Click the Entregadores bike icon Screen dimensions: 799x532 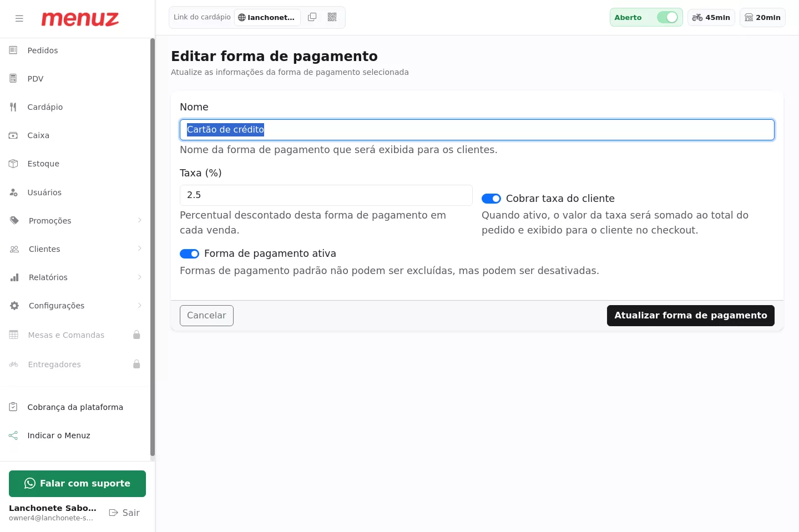click(14, 364)
